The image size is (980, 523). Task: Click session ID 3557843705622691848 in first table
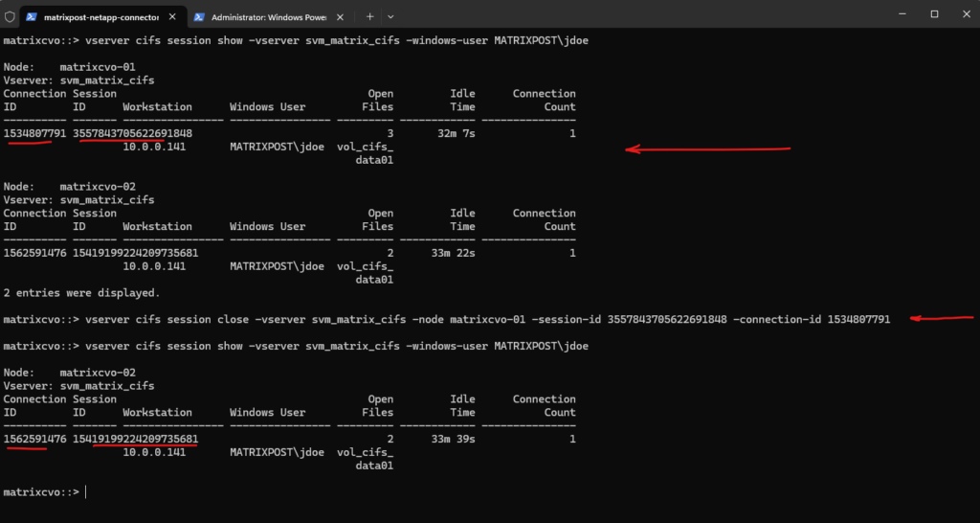tap(132, 134)
